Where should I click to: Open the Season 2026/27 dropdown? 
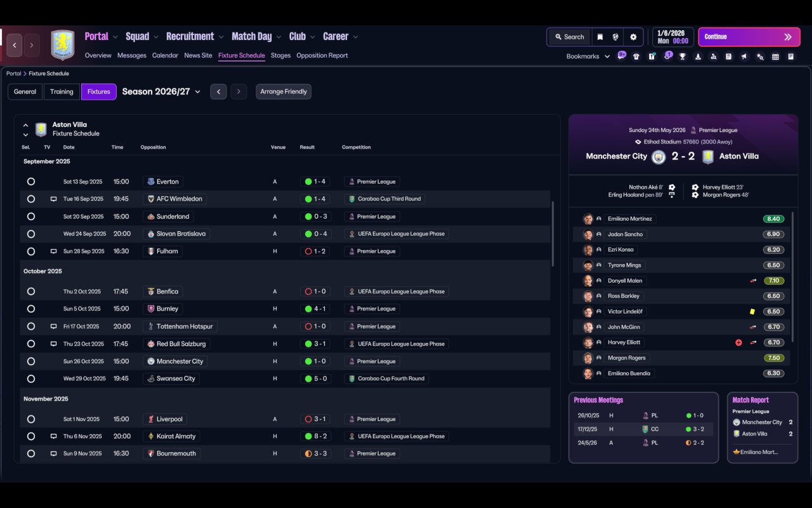coord(161,91)
